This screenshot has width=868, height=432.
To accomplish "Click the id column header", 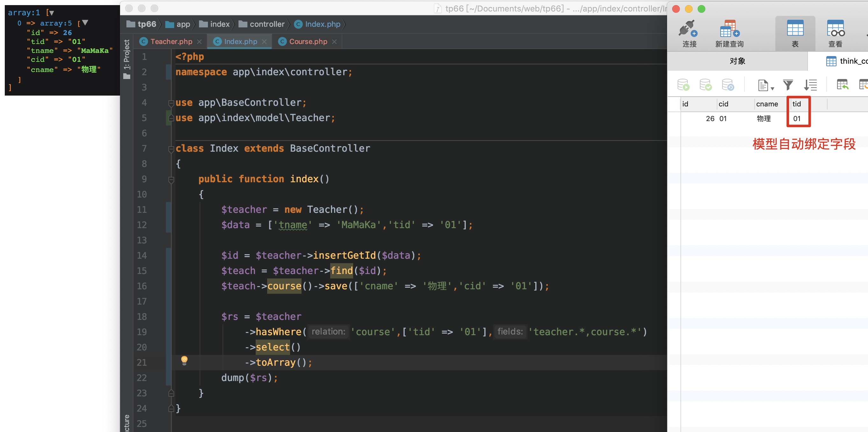I will pyautogui.click(x=699, y=104).
